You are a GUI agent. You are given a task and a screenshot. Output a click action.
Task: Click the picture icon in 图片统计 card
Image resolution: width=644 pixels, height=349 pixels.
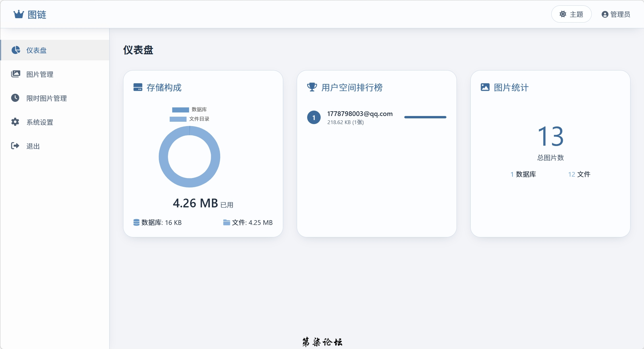[x=485, y=87]
